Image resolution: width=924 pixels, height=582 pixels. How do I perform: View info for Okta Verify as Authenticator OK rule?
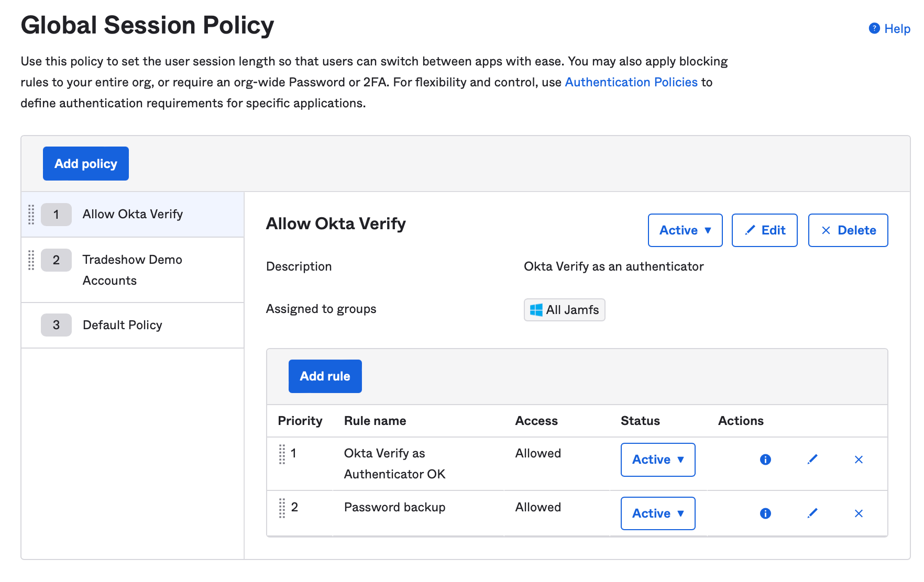[x=765, y=460]
